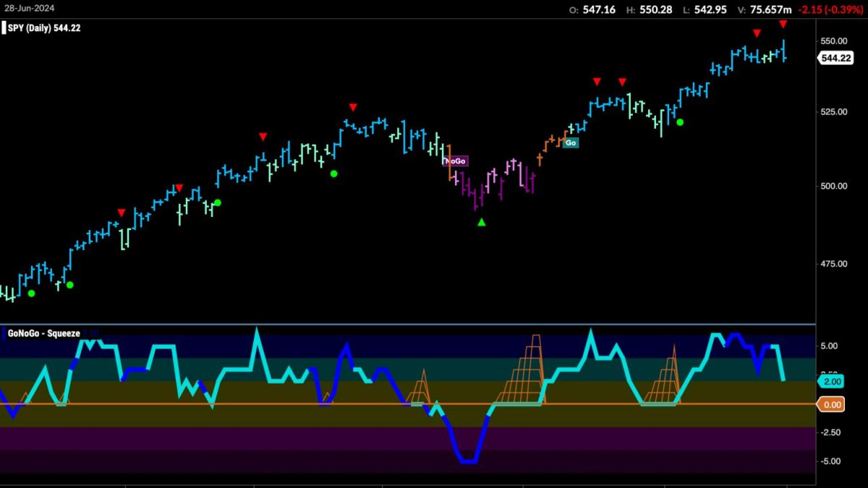Click the 475.00 price axis label
The height and width of the screenshot is (488, 868).
(x=835, y=265)
